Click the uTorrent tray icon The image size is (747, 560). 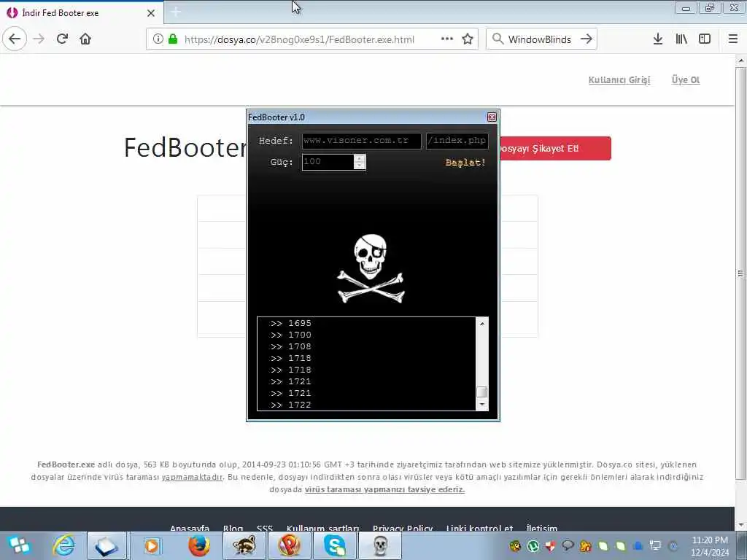click(533, 546)
